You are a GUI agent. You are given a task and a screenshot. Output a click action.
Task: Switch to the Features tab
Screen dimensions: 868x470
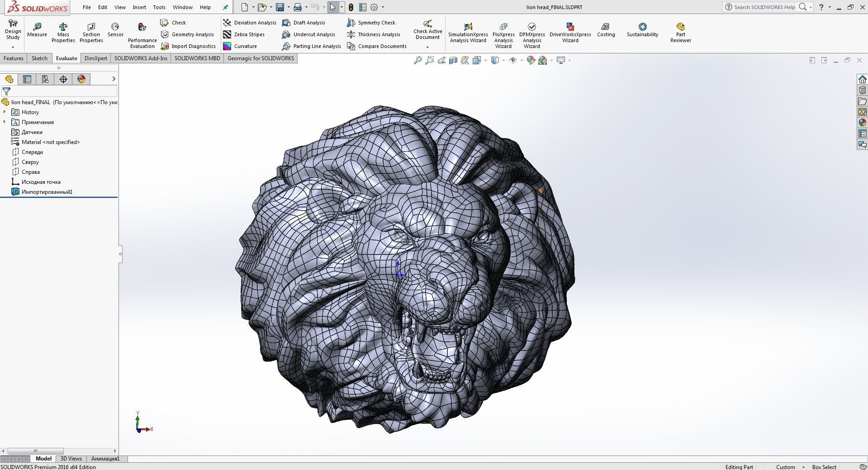click(14, 58)
